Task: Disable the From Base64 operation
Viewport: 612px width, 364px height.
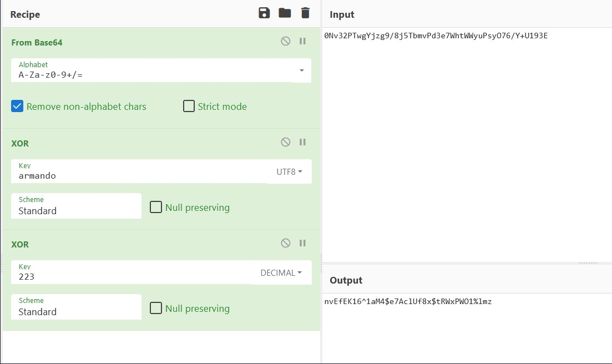Action: click(x=286, y=41)
